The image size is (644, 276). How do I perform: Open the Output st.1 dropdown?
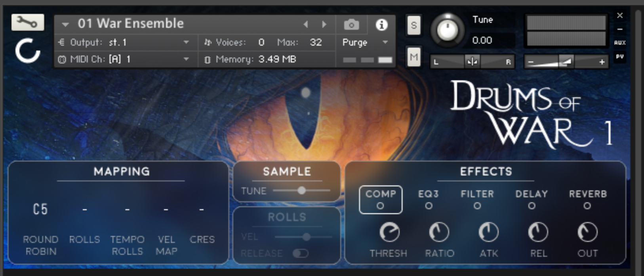pos(124,42)
